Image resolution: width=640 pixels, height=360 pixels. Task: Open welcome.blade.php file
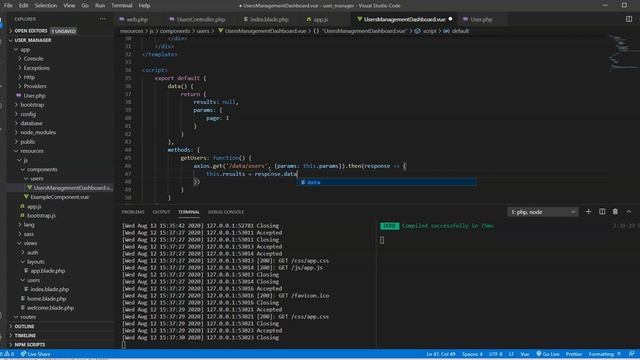[x=50, y=308]
